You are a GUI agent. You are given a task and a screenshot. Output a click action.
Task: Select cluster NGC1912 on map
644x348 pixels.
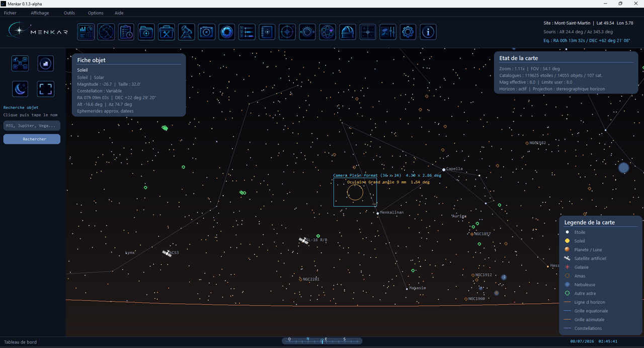473,275
